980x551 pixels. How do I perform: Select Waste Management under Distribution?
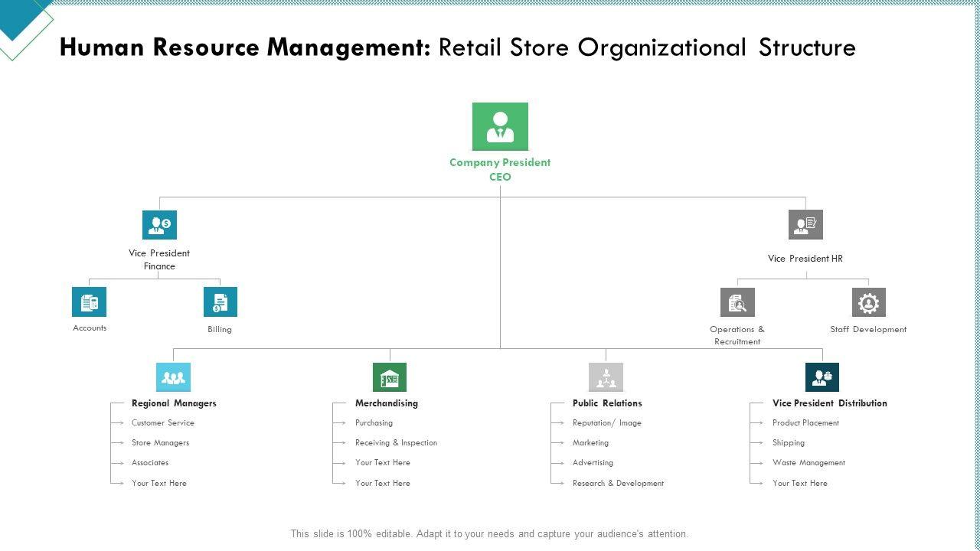pos(808,463)
